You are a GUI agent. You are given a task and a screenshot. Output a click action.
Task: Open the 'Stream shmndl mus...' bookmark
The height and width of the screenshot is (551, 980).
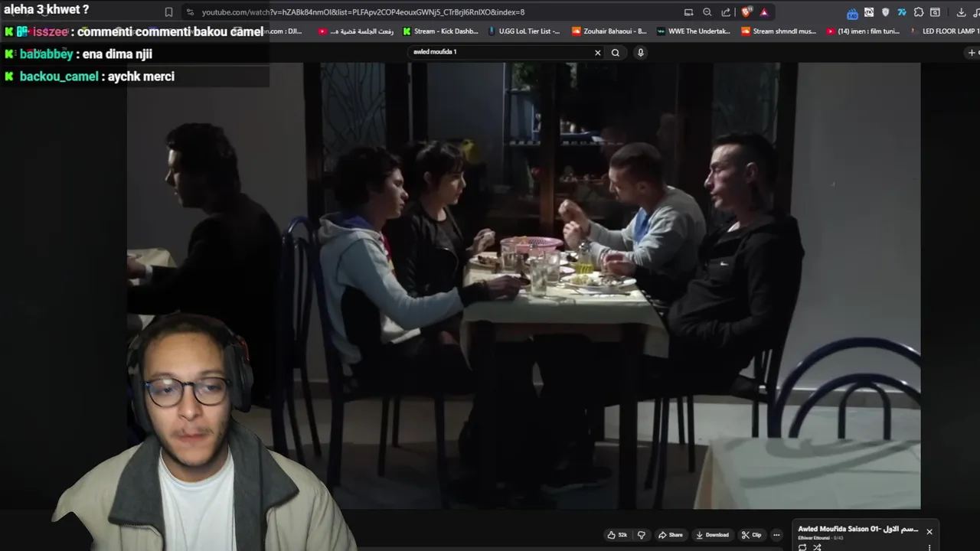[x=779, y=31]
